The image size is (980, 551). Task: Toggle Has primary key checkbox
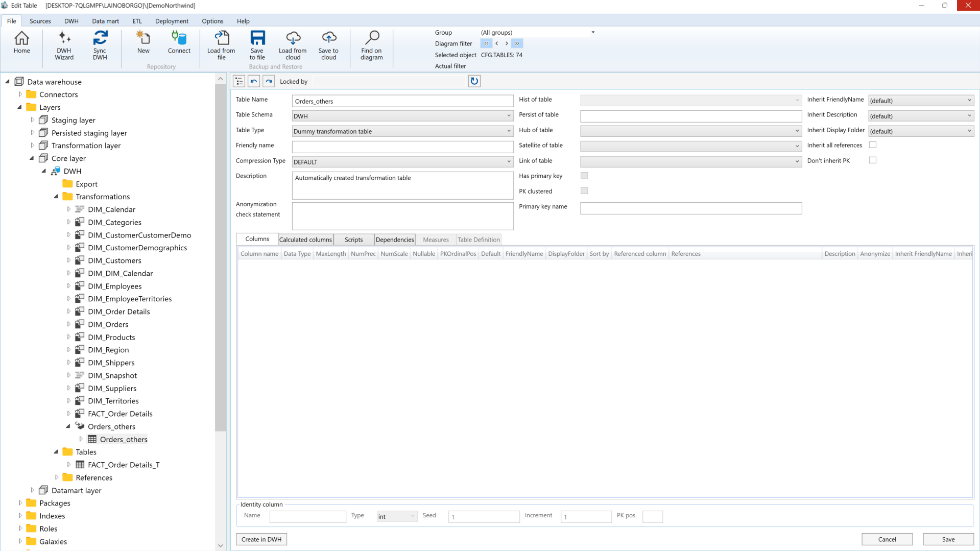pos(584,176)
